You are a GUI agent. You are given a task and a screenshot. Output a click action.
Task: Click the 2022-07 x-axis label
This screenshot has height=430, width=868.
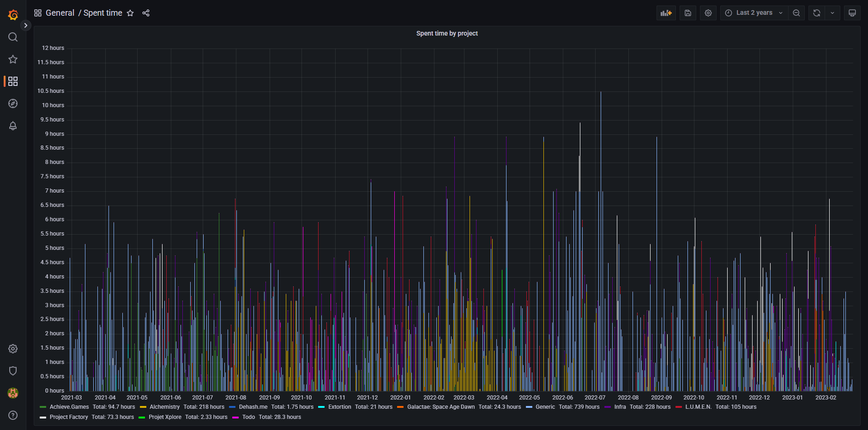tap(595, 398)
